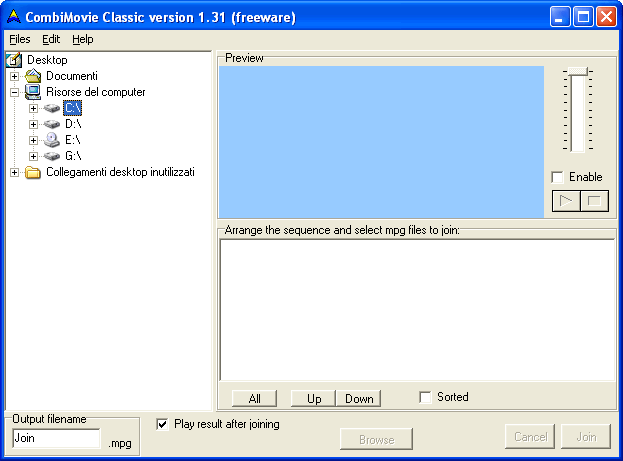Stop preview with the stop button
623x461 pixels.
594,201
